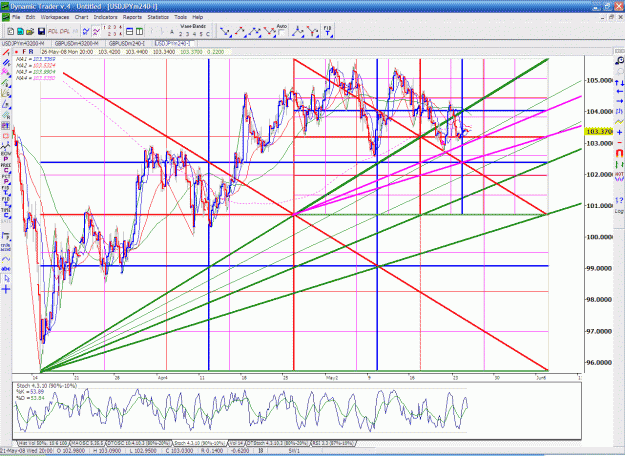
Task: Click the MA4 legend value
Action: 44,78
